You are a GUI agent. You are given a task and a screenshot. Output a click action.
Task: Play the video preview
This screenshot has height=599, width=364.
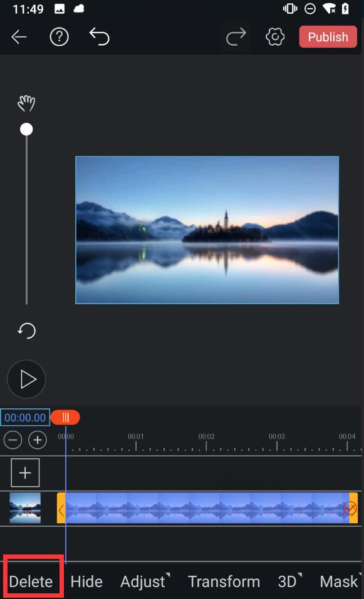click(x=26, y=379)
